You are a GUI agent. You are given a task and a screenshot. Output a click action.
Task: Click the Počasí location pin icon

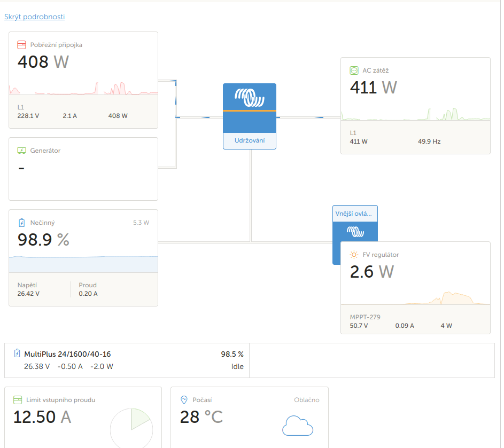(184, 399)
